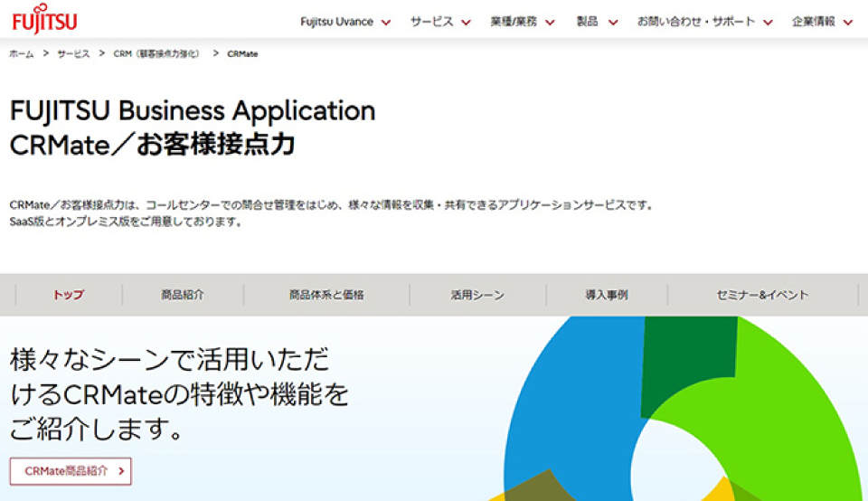Image resolution: width=868 pixels, height=501 pixels.
Task: Expand the chevron next to サービス
Action: click(467, 23)
